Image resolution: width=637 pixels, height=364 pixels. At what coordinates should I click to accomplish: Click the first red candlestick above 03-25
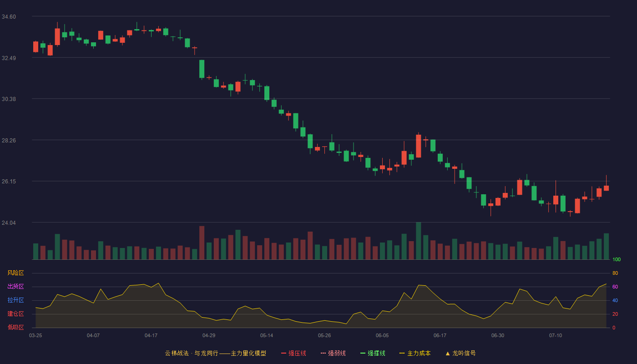pos(35,47)
